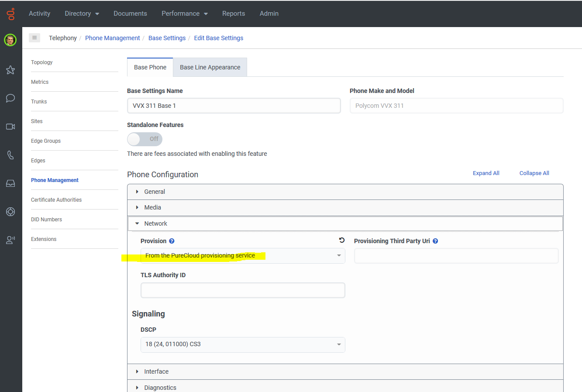The height and width of the screenshot is (392, 582).
Task: Click the Provisioning Third Party Uri field
Action: tap(456, 256)
